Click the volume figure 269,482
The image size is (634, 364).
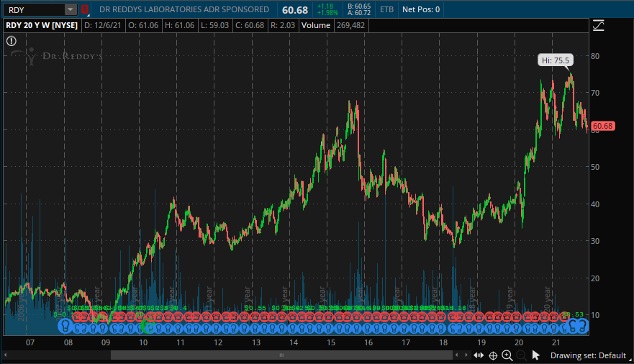click(350, 25)
